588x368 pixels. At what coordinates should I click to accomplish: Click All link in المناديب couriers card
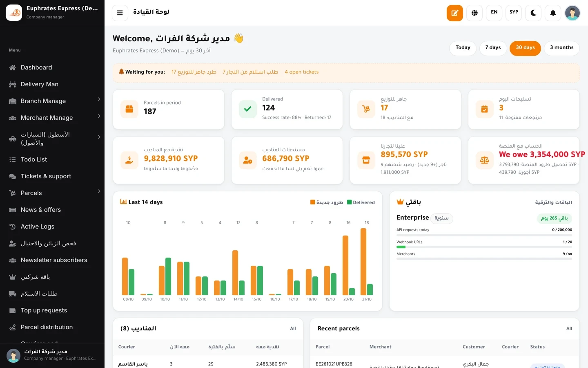(293, 328)
